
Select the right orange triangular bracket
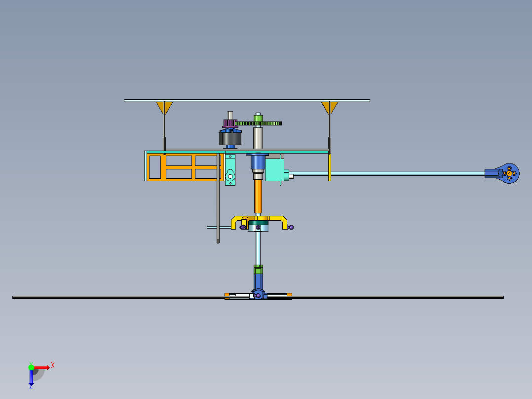pos(330,108)
